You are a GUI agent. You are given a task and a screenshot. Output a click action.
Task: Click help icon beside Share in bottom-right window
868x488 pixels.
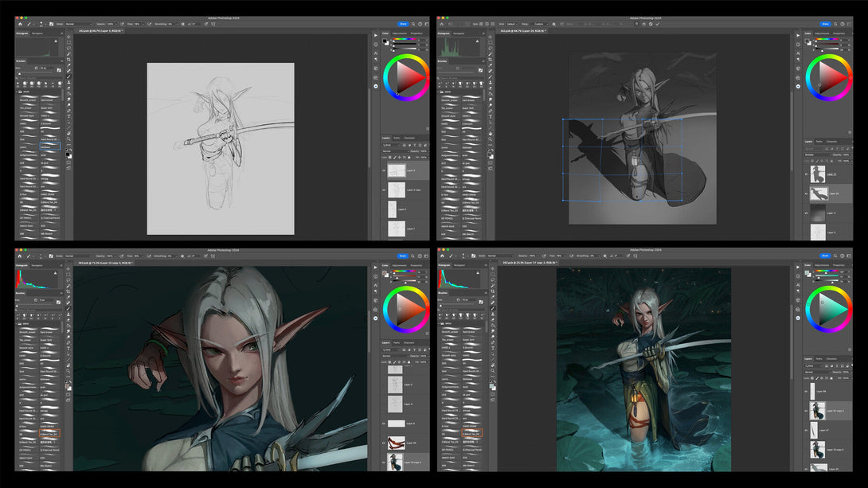coord(842,256)
